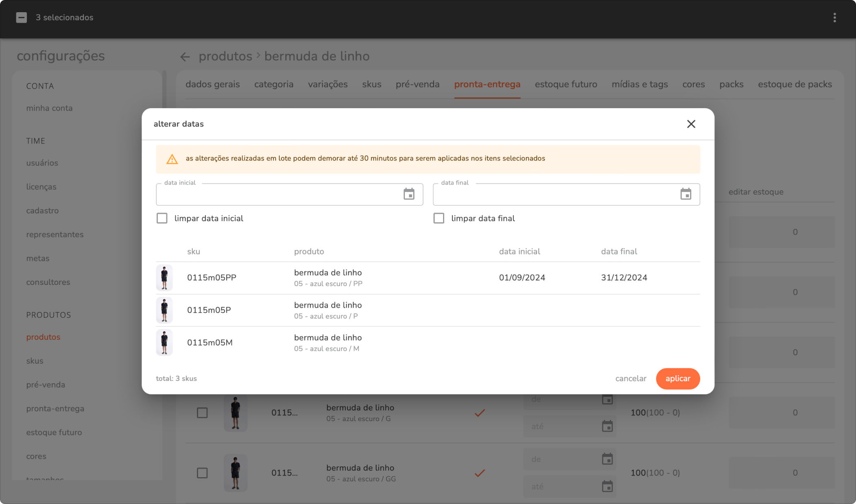
Task: Click thumbnail of sku 0115m05PP
Action: point(164,278)
